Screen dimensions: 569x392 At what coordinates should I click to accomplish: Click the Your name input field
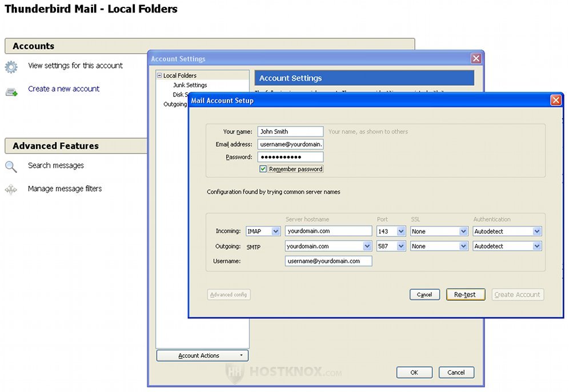[290, 131]
